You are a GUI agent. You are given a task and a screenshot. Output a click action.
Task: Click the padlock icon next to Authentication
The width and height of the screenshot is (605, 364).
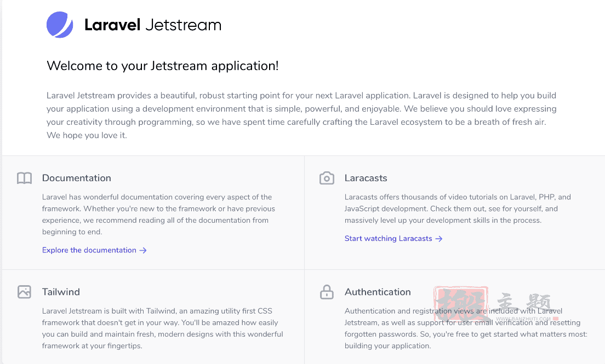click(327, 292)
